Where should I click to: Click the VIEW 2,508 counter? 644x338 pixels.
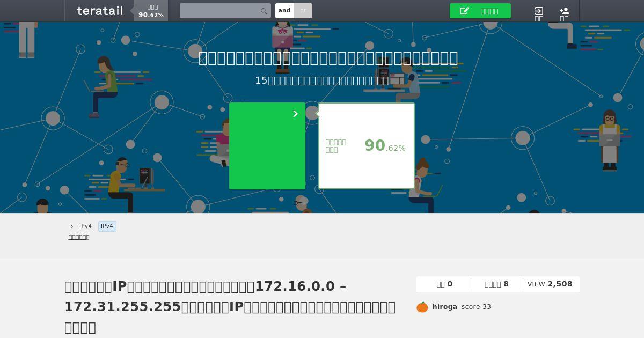(x=550, y=284)
